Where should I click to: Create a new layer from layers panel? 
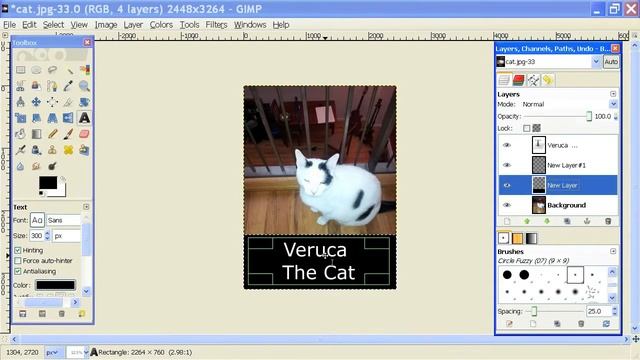[507, 221]
